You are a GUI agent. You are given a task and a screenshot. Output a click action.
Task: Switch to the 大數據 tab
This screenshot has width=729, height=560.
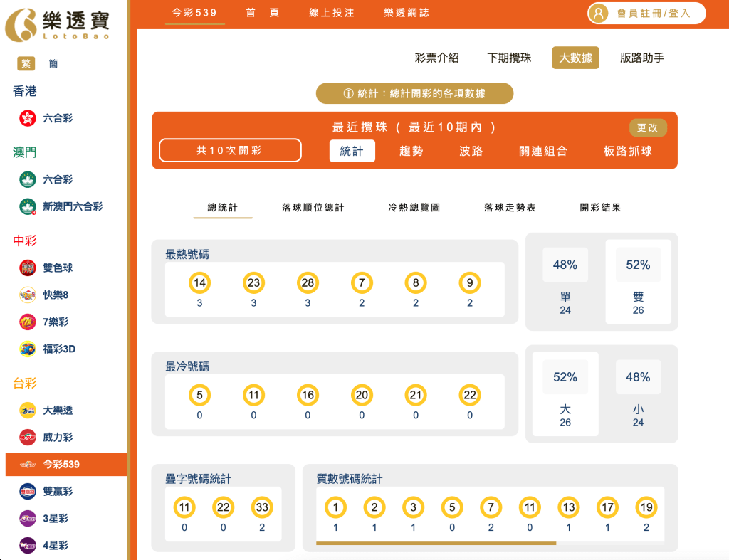coord(575,58)
